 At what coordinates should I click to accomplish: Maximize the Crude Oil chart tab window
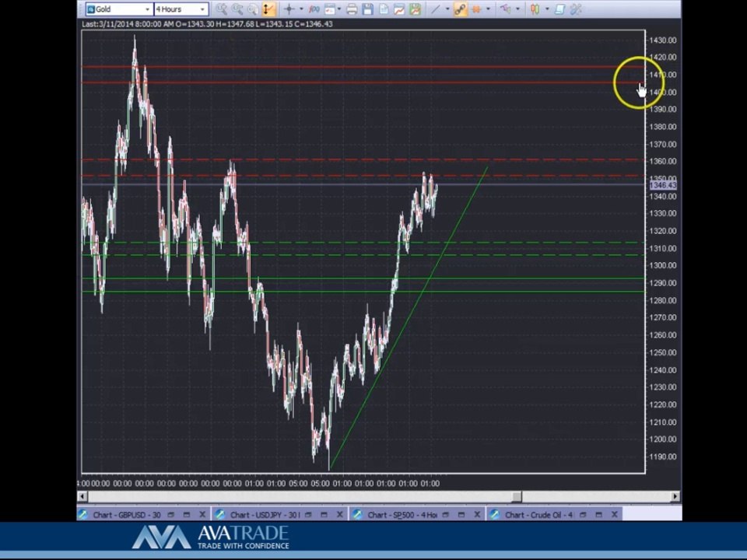(598, 514)
